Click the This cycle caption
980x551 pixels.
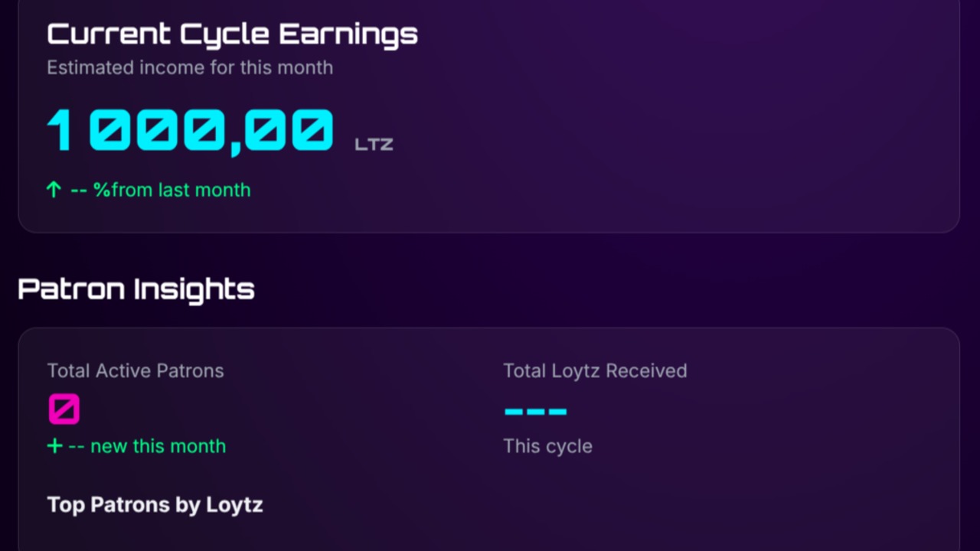547,446
